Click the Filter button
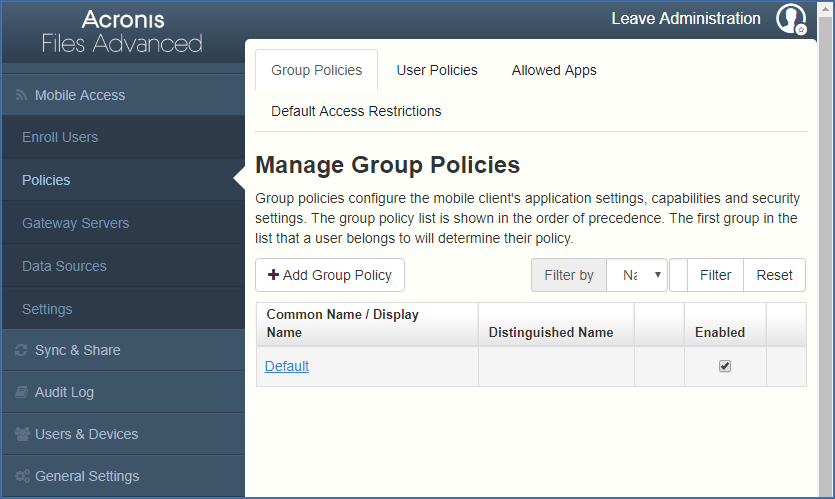Viewport: 835px width, 499px height. [715, 275]
